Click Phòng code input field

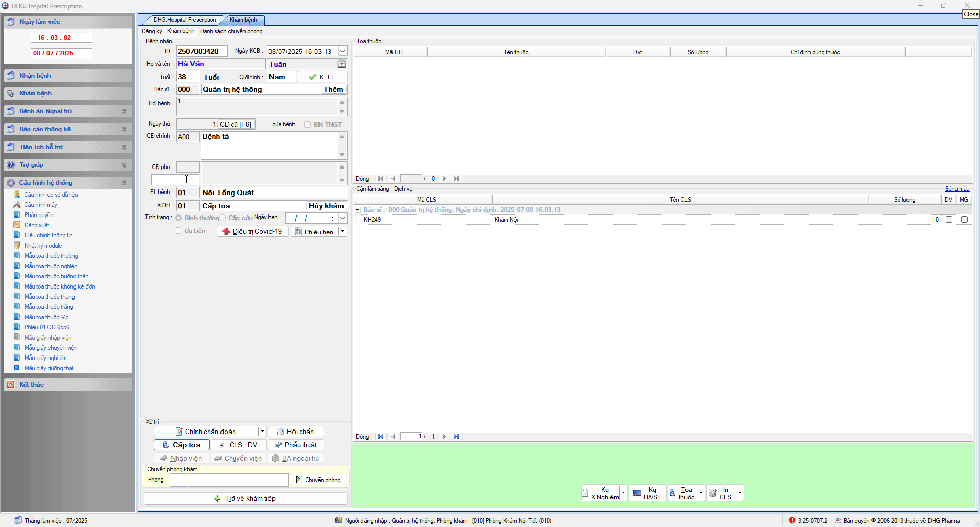(x=179, y=480)
